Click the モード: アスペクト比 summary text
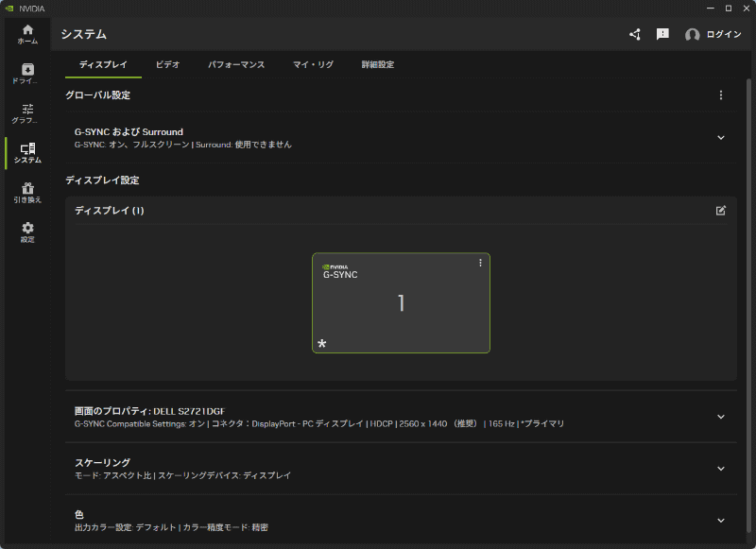The width and height of the screenshot is (756, 549). point(112,475)
